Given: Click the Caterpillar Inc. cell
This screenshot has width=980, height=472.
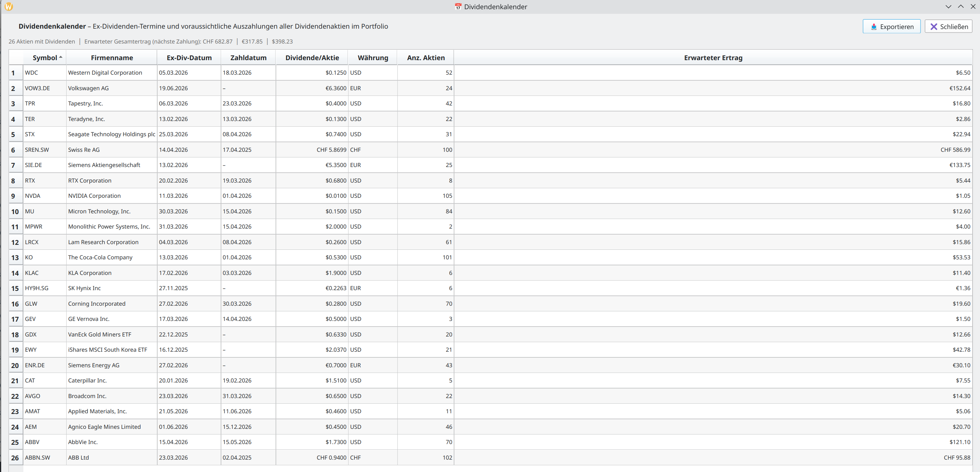Looking at the screenshot, I should [112, 380].
